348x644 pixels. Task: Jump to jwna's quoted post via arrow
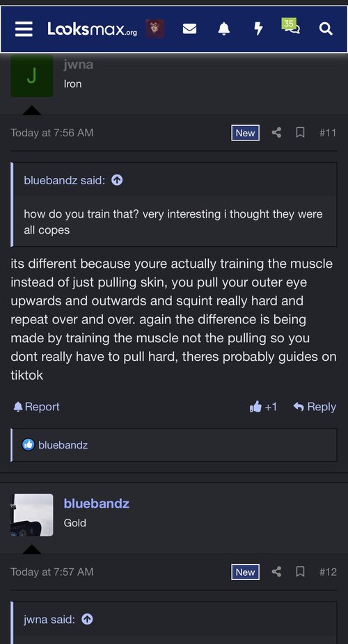(x=87, y=619)
